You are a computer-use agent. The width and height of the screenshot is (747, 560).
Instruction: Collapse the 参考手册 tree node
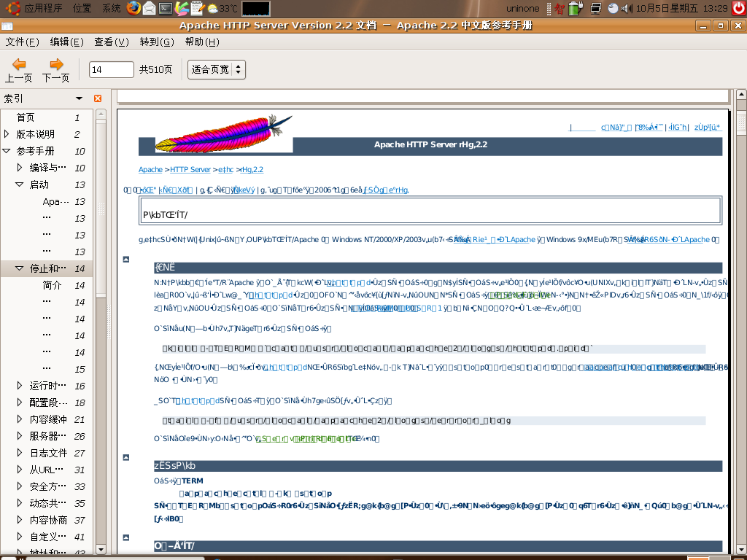coord(7,151)
